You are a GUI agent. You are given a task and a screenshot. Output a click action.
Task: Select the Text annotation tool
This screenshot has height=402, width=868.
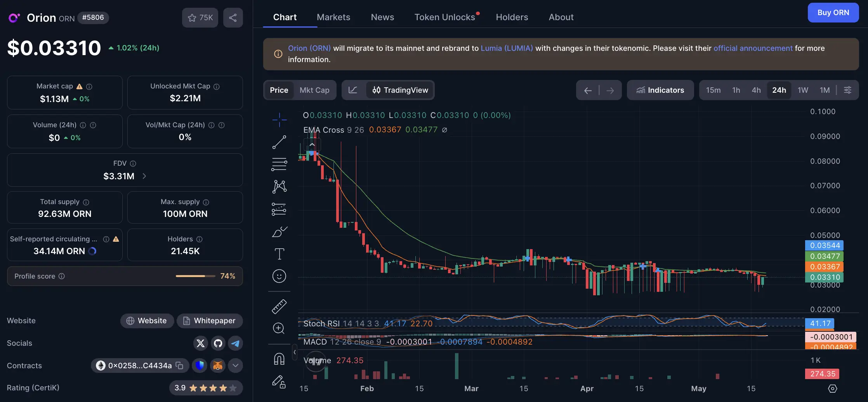coord(279,254)
